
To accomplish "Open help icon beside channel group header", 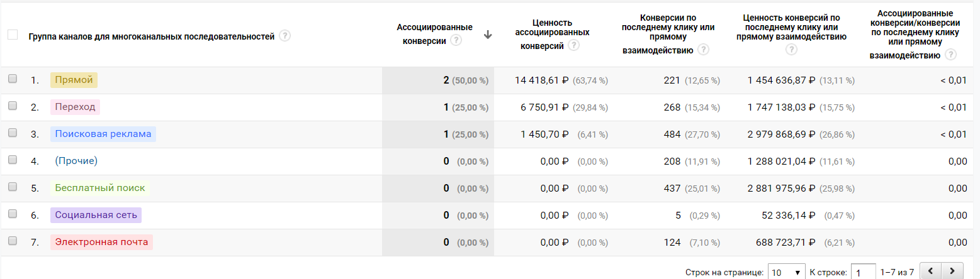I will pyautogui.click(x=285, y=36).
